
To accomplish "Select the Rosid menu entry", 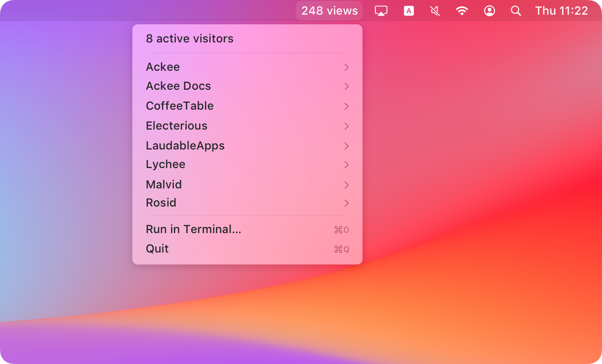I will [247, 203].
